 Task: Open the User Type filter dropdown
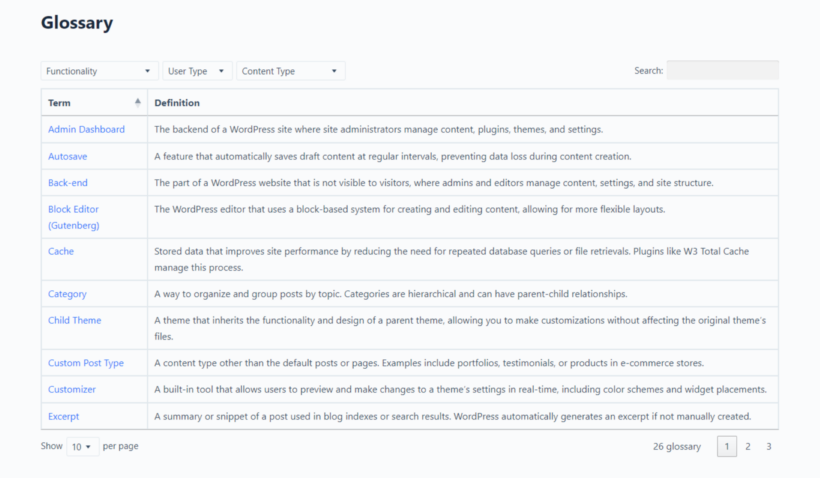tap(197, 71)
